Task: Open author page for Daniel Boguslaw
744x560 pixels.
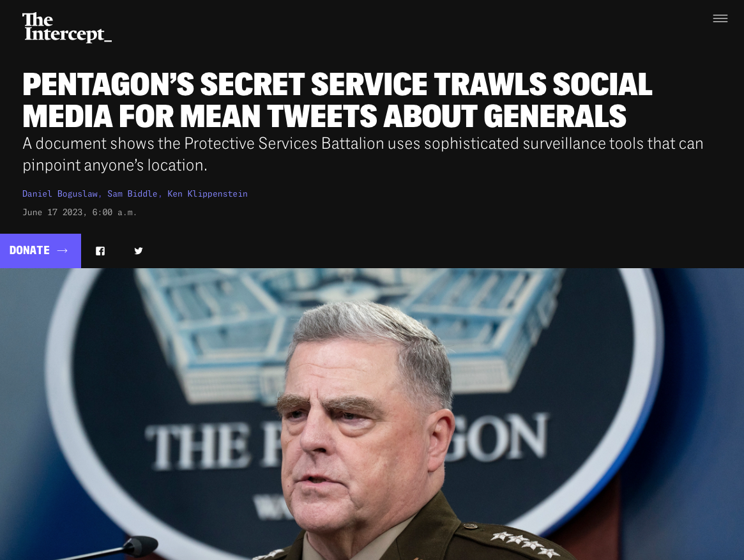Action: 60,193
